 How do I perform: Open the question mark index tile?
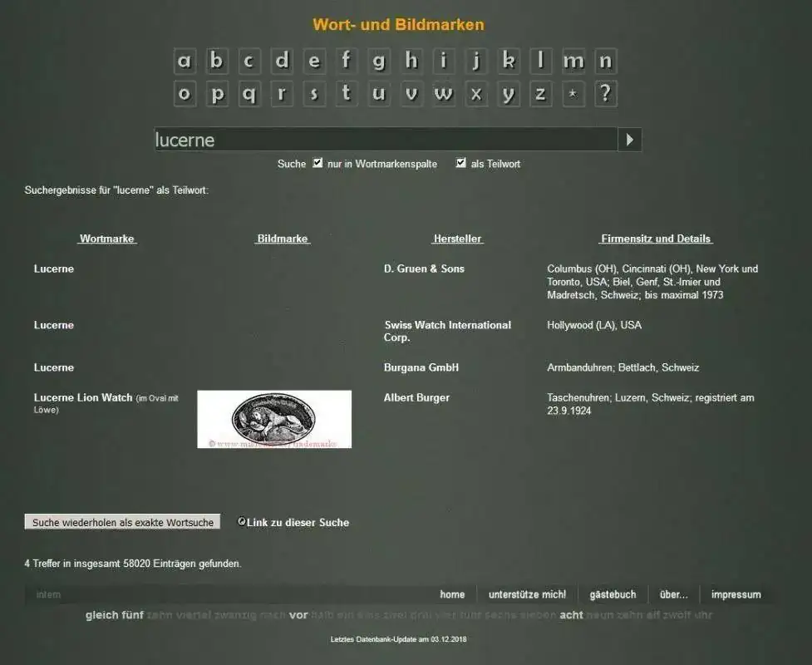605,94
